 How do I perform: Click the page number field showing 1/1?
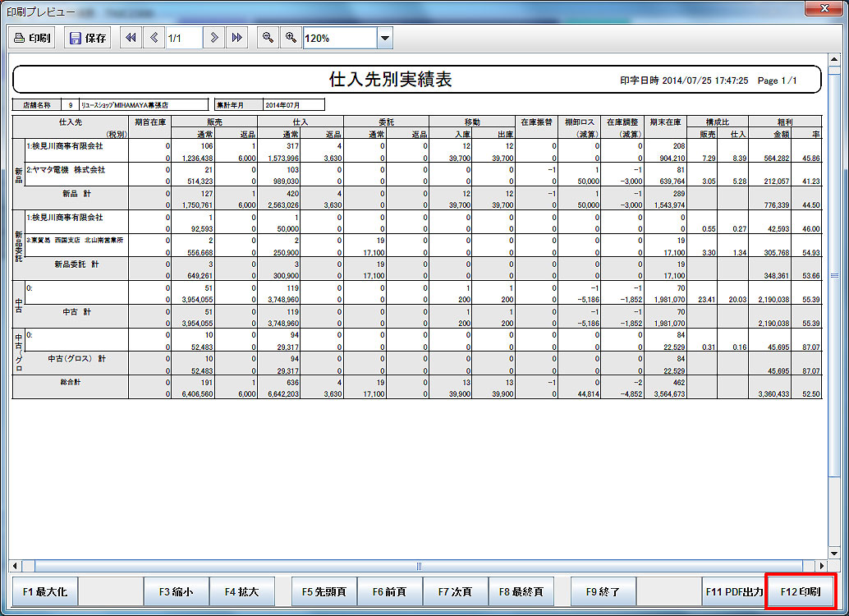pyautogui.click(x=184, y=38)
